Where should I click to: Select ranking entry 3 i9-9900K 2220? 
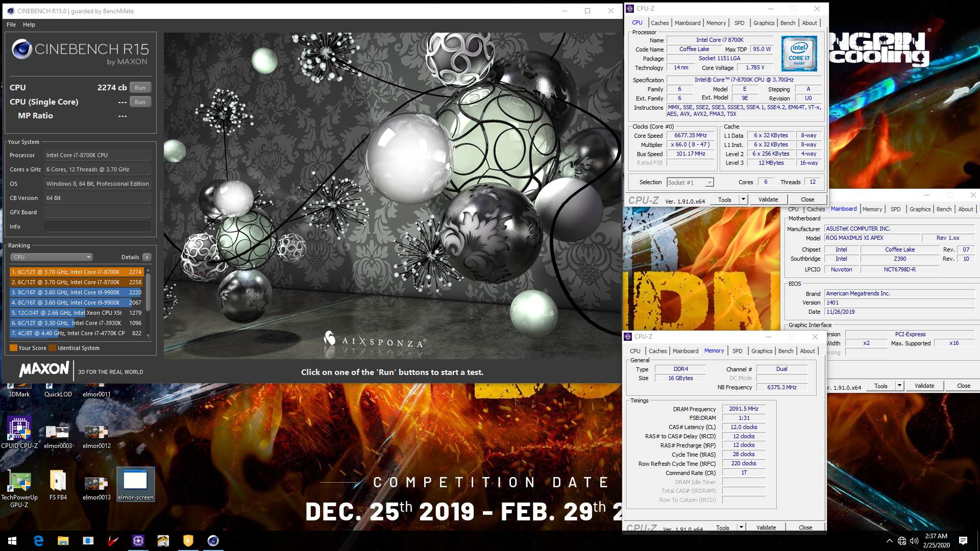(76, 292)
